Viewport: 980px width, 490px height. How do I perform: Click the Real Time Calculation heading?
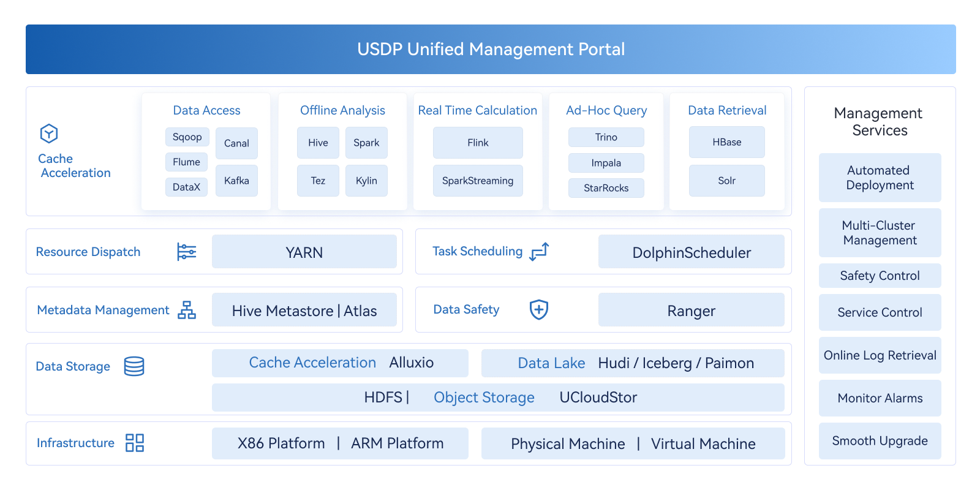(x=478, y=110)
